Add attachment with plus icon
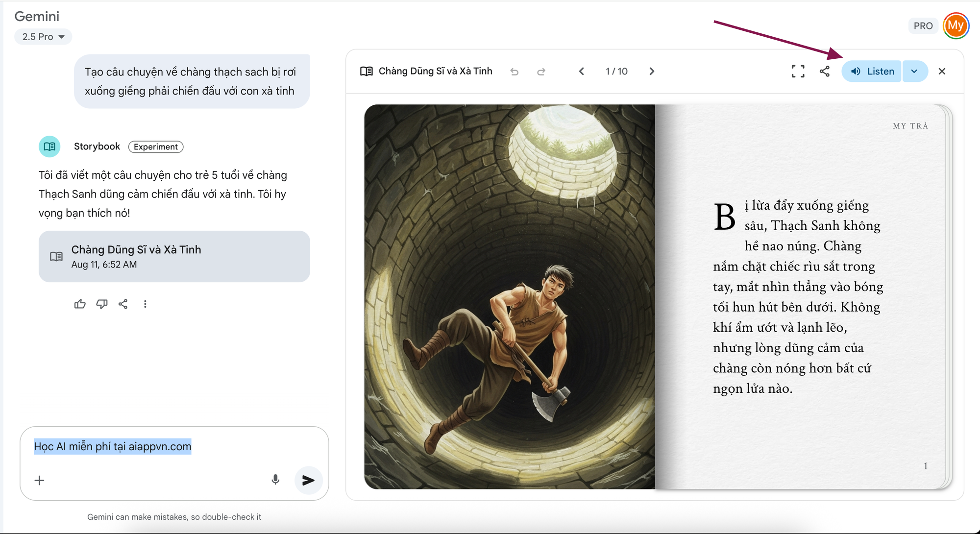This screenshot has height=534, width=980. pyautogui.click(x=40, y=480)
